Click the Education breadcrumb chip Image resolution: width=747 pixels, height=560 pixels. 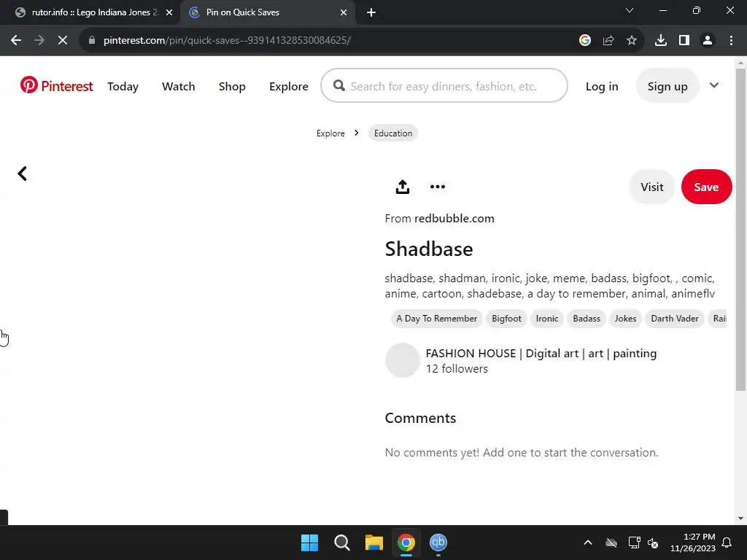393,133
